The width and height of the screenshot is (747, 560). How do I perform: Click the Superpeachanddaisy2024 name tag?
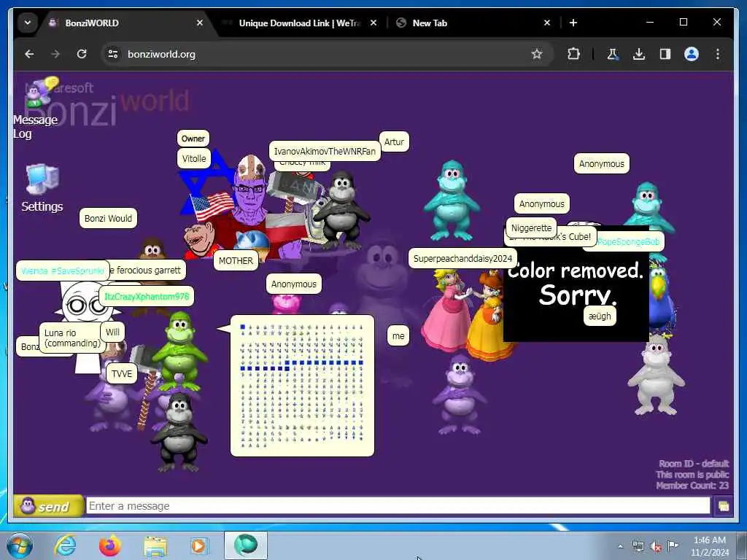(462, 258)
